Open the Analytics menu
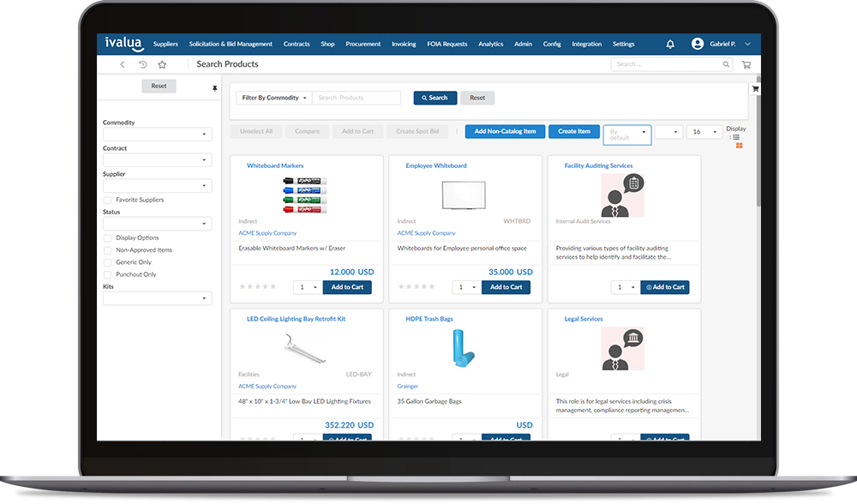Viewport: 857px width, 504px height. click(491, 45)
